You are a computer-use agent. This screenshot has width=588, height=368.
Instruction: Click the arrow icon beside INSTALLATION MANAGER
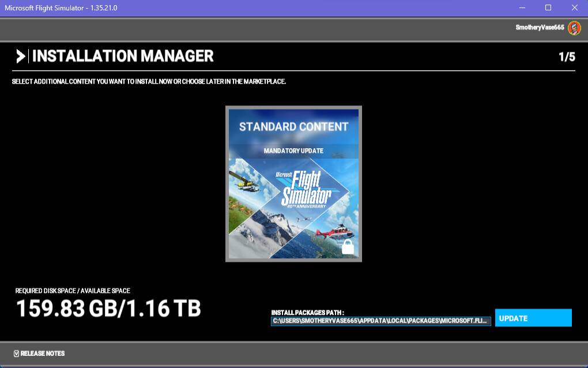point(21,56)
